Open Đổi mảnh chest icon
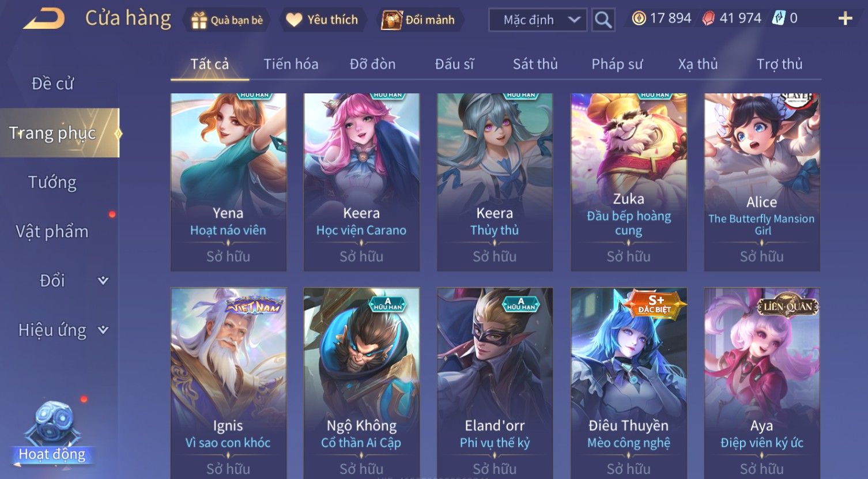 [x=391, y=20]
